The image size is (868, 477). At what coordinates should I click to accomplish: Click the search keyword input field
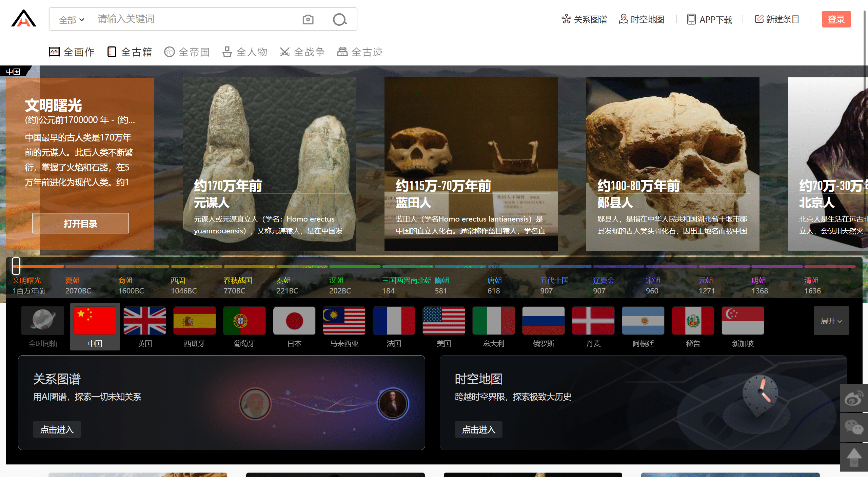pos(195,19)
